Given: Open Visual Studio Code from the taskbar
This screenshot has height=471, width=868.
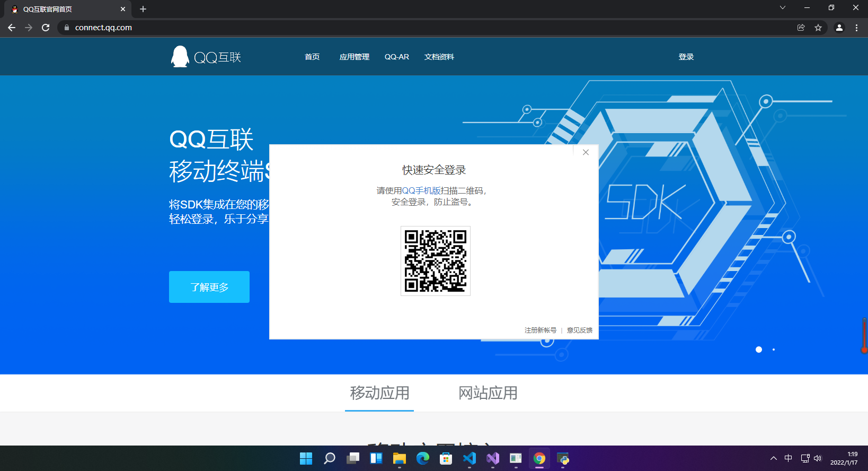Looking at the screenshot, I should pos(470,458).
